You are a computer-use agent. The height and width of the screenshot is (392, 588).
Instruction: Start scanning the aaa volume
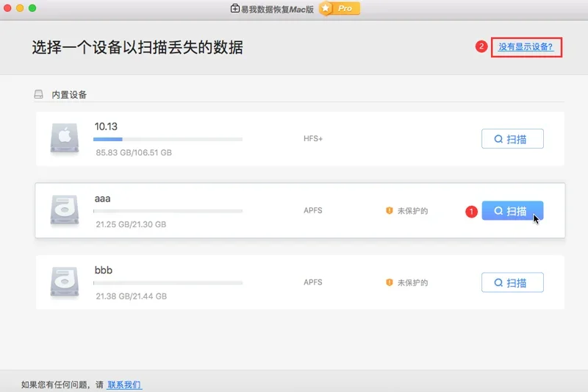tap(512, 210)
